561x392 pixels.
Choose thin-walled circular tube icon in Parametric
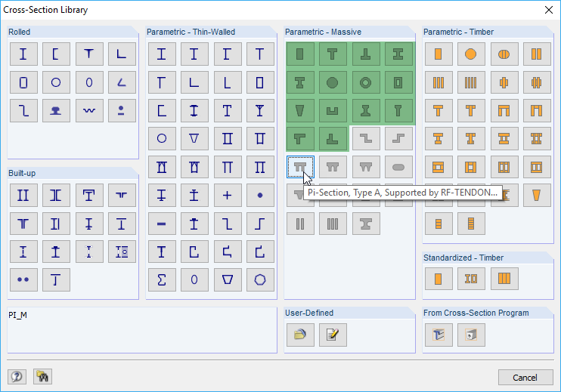click(162, 139)
